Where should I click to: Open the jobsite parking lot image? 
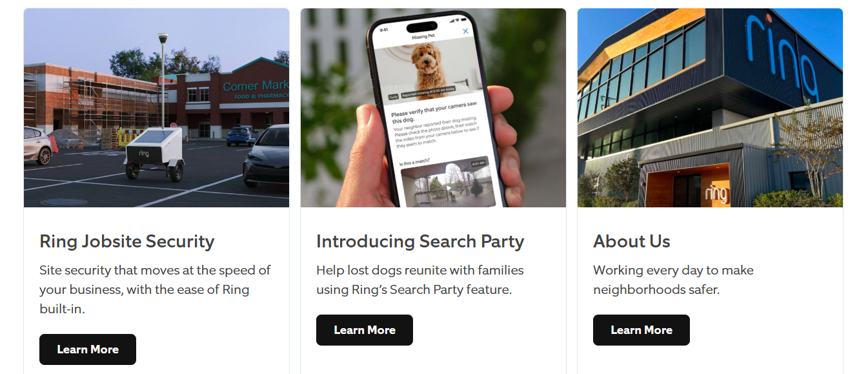click(157, 108)
